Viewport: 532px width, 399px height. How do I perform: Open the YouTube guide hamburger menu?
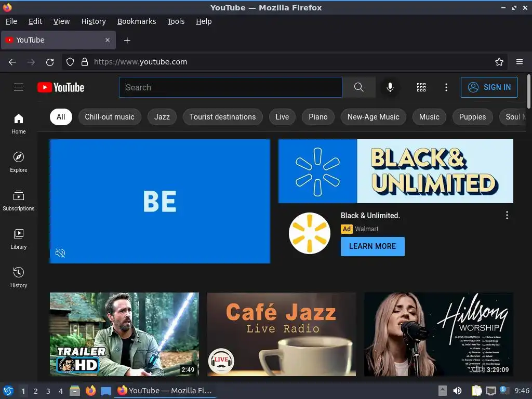pyautogui.click(x=19, y=87)
